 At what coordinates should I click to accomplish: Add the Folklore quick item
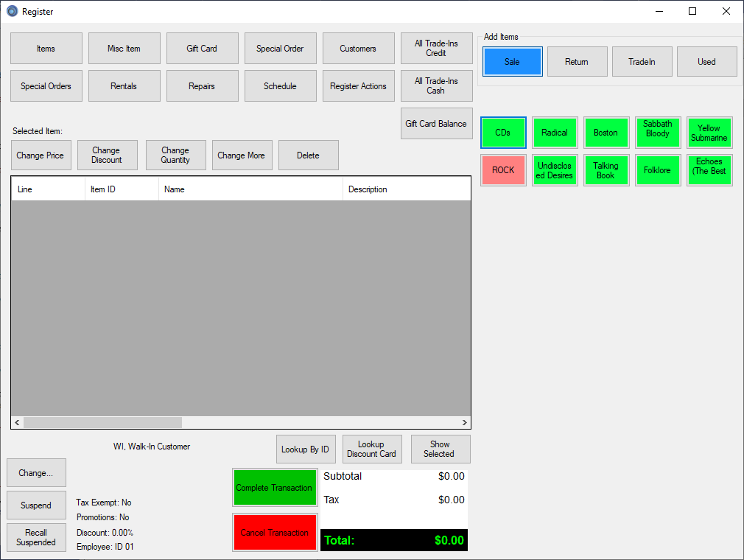pos(657,170)
